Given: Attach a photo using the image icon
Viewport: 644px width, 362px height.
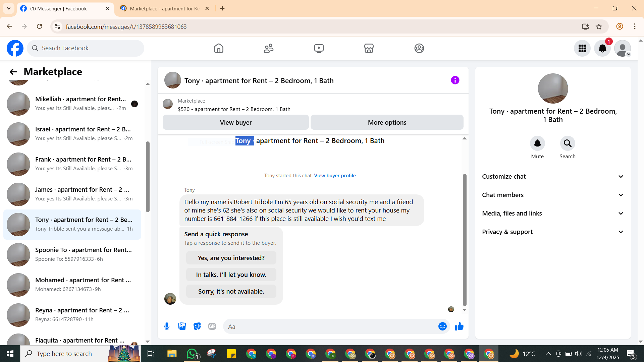Looking at the screenshot, I should (x=182, y=326).
